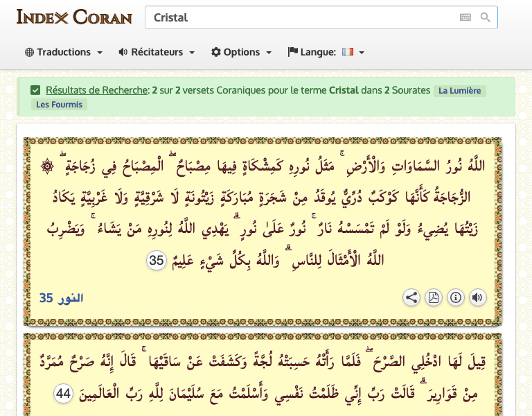The width and height of the screenshot is (532, 416).
Task: Export verse 35 as PDF
Action: point(434,297)
